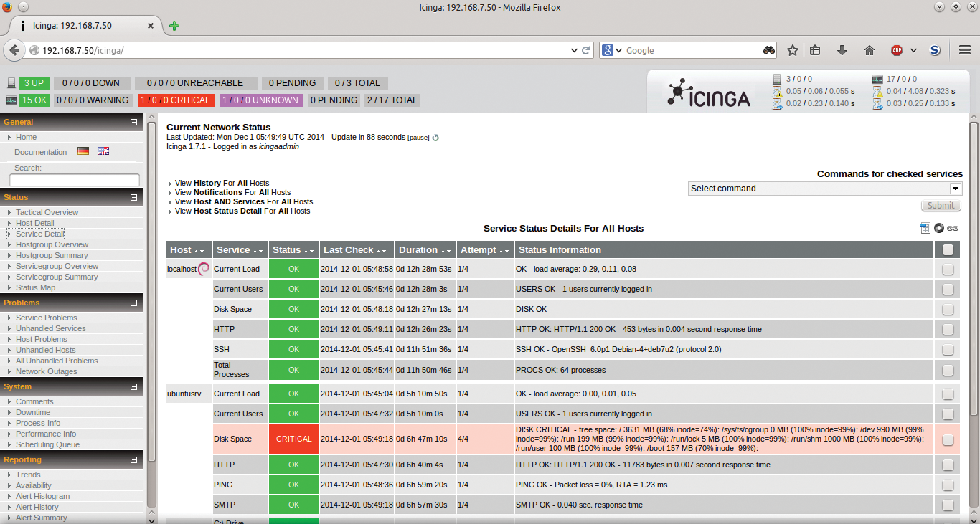Collapse the Reporting sidebar section
Screen dimensions: 980x524
click(133, 459)
